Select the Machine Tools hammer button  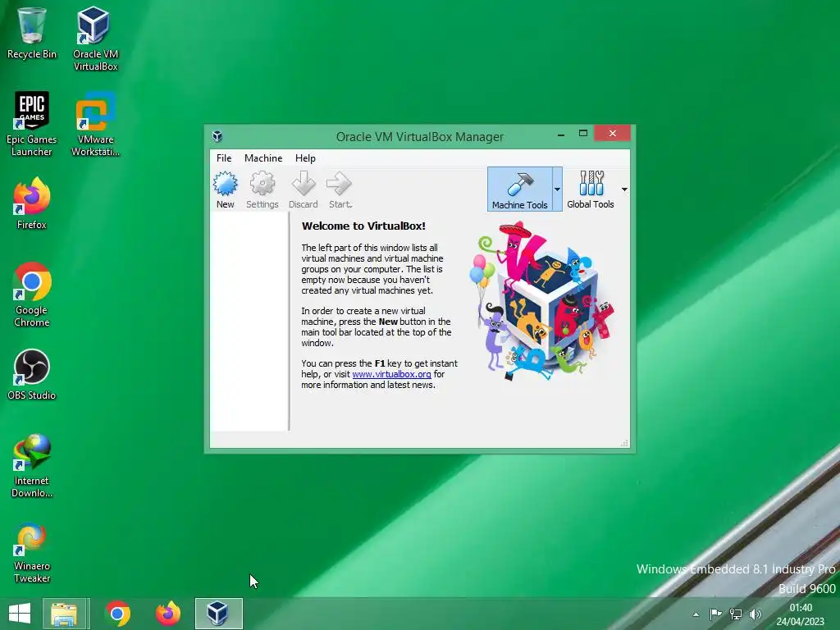519,189
